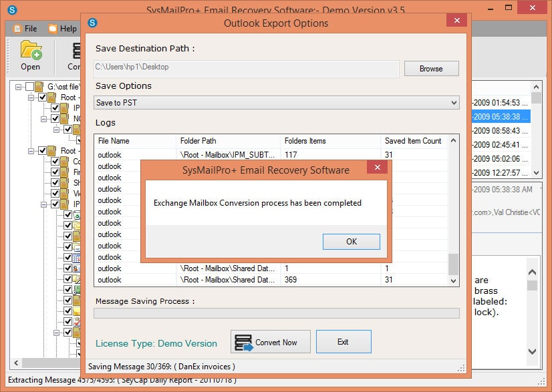Click the tree horizontal scroll-left arrow
Image resolution: width=552 pixels, height=392 pixels.
[x=16, y=363]
